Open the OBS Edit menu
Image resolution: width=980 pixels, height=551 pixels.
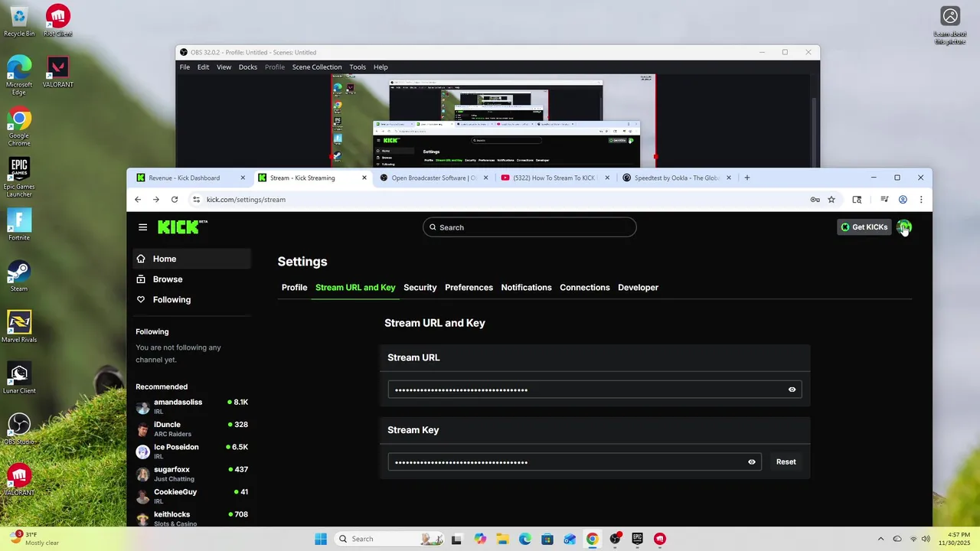click(x=203, y=67)
